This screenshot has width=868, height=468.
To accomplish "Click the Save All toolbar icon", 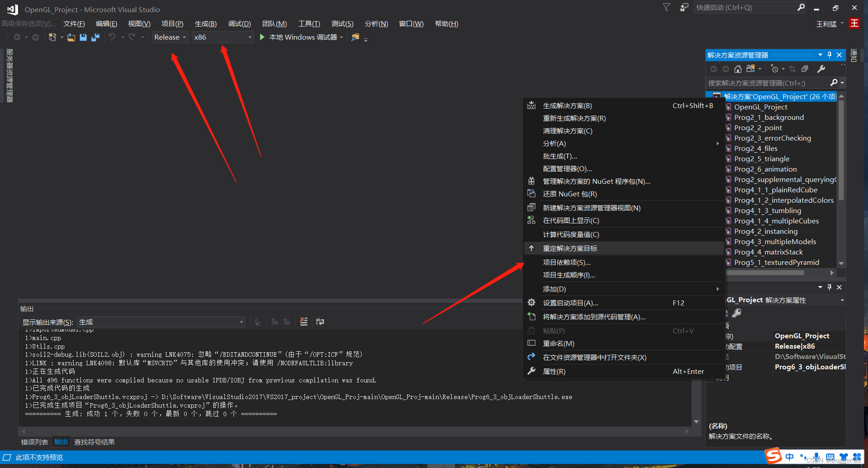I will [95, 37].
